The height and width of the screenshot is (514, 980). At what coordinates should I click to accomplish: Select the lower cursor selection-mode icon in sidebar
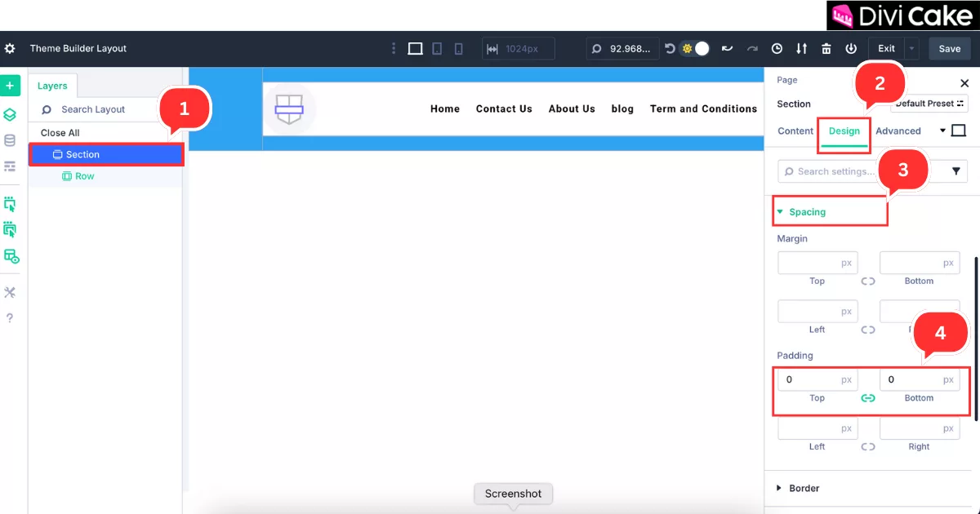(10, 229)
